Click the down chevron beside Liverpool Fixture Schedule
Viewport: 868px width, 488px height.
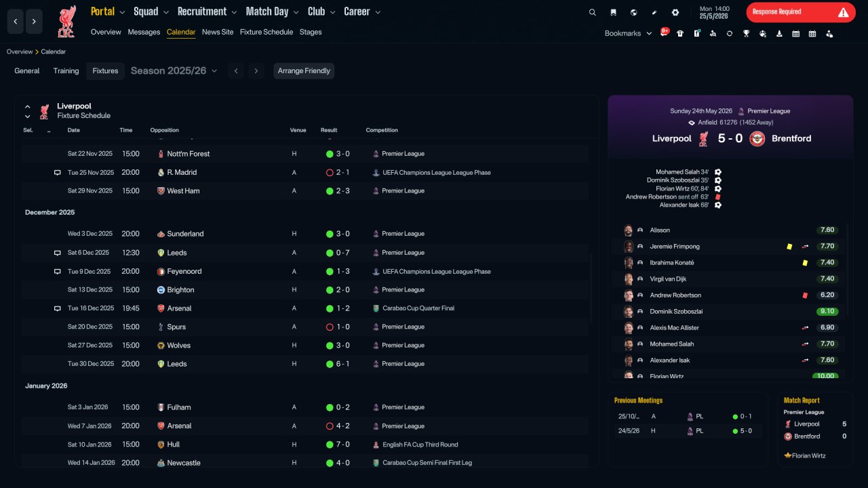28,117
